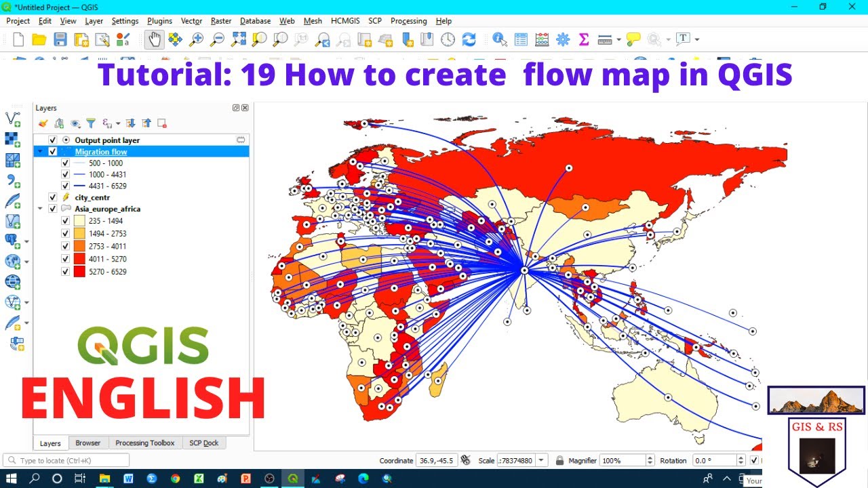Open the Field Calculator abacus icon
868x488 pixels.
[x=542, y=39]
